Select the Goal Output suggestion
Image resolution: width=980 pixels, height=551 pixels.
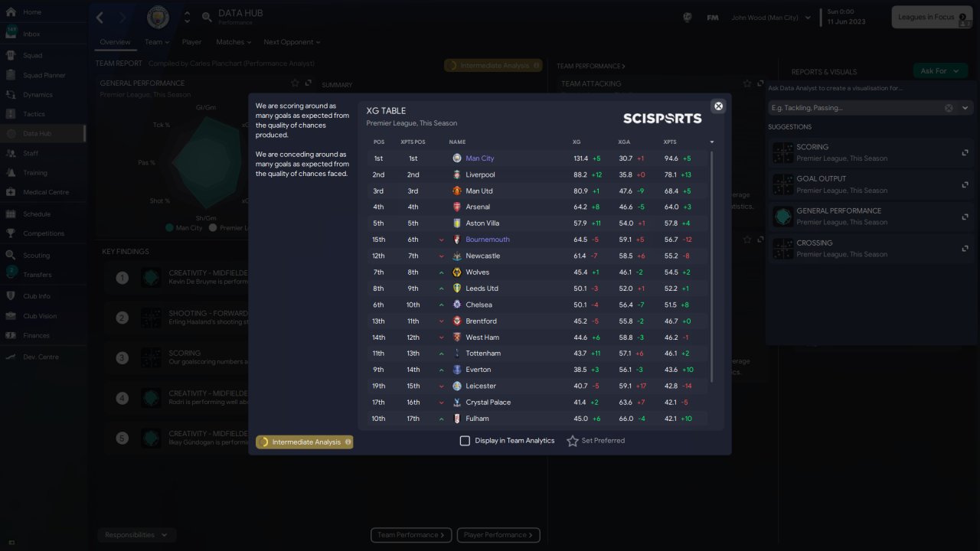(870, 184)
